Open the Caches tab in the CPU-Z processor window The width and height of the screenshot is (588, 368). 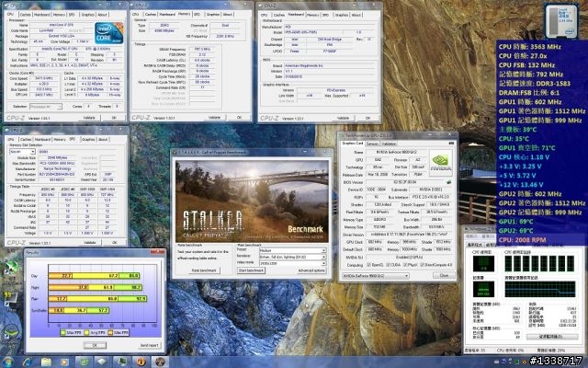click(25, 15)
